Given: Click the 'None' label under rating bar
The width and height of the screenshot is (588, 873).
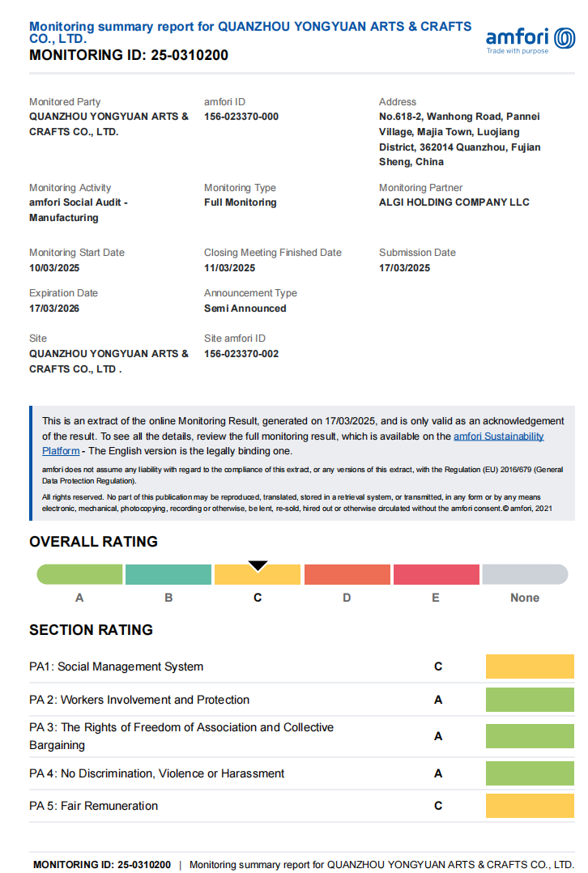Looking at the screenshot, I should click(x=525, y=598).
